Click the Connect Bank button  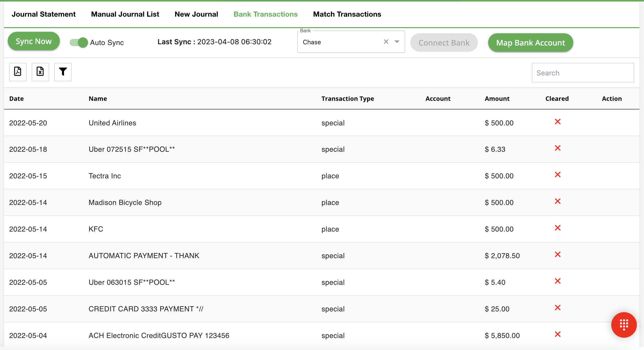pyautogui.click(x=444, y=43)
